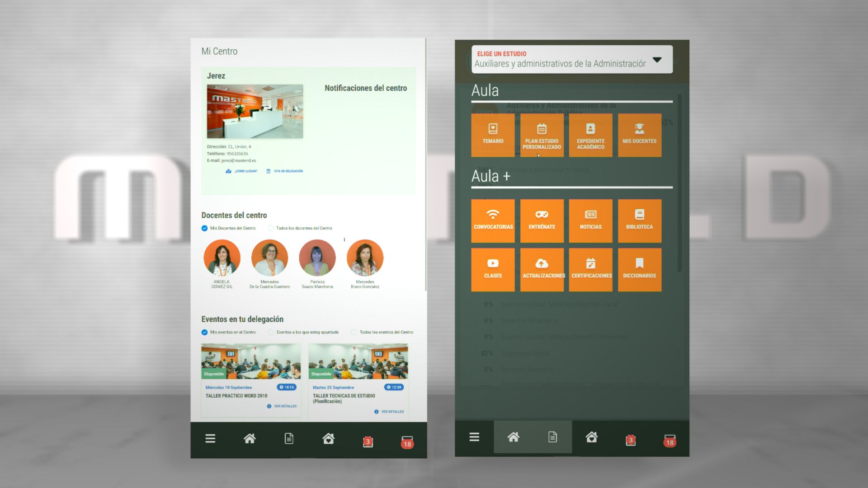The width and height of the screenshot is (868, 488).
Task: Select Todos los docentes del Centro radio
Action: pyautogui.click(x=271, y=228)
